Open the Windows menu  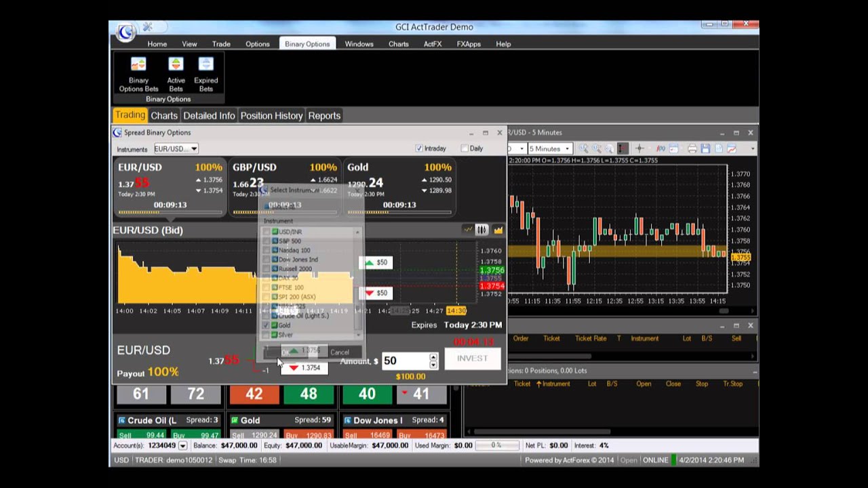click(x=359, y=44)
